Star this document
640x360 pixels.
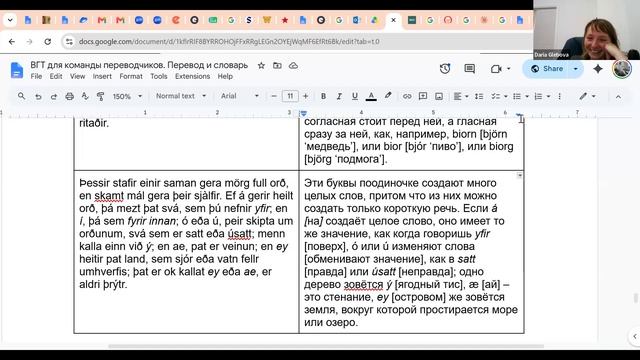click(261, 65)
